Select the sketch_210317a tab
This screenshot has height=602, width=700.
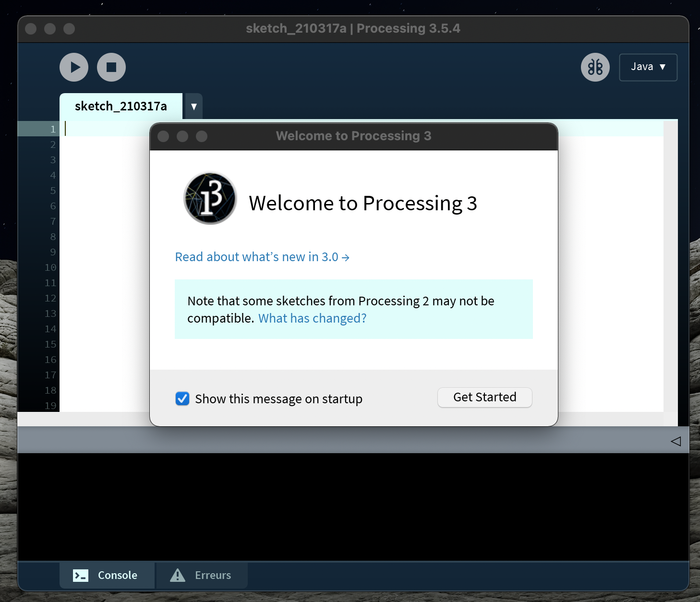[121, 107]
